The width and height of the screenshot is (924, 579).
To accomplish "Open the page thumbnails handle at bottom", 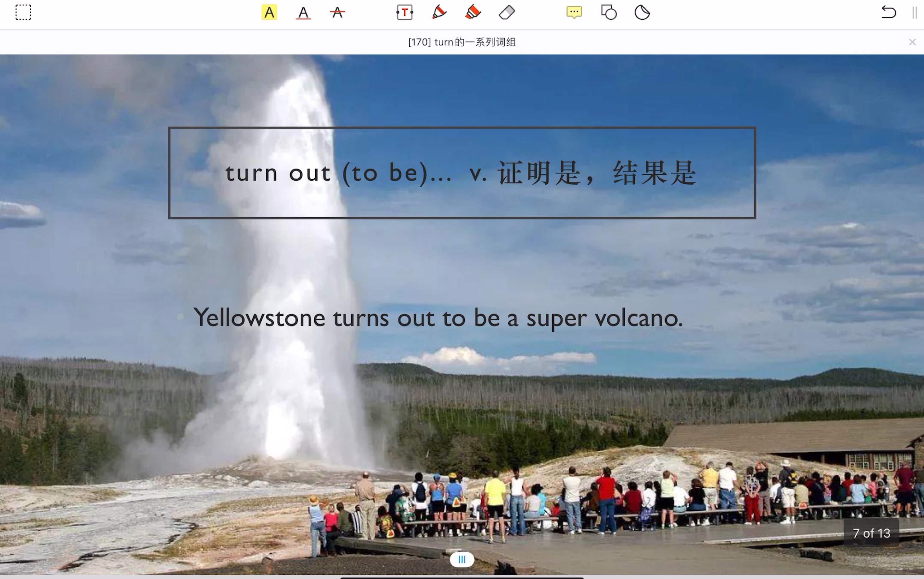I will 462,560.
